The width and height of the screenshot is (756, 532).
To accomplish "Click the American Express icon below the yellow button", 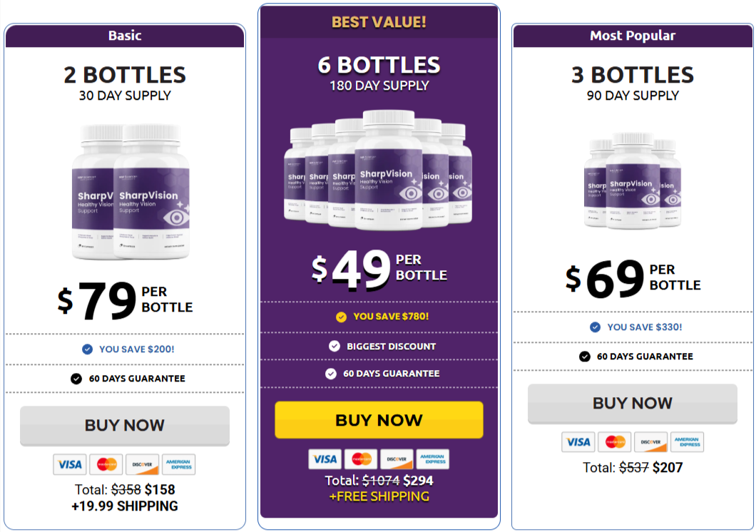I will (x=433, y=459).
